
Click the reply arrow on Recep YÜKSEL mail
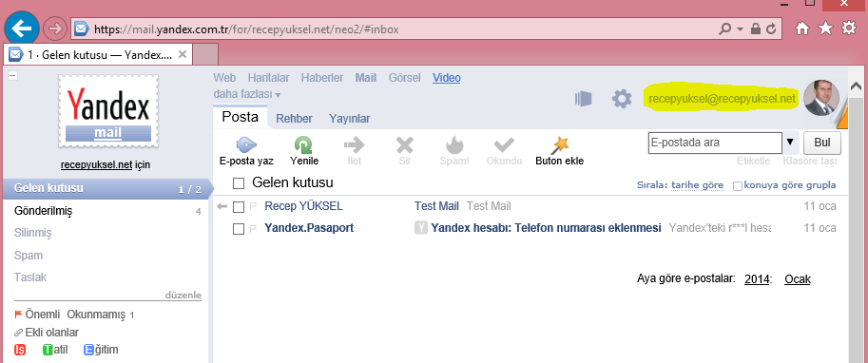(x=222, y=206)
